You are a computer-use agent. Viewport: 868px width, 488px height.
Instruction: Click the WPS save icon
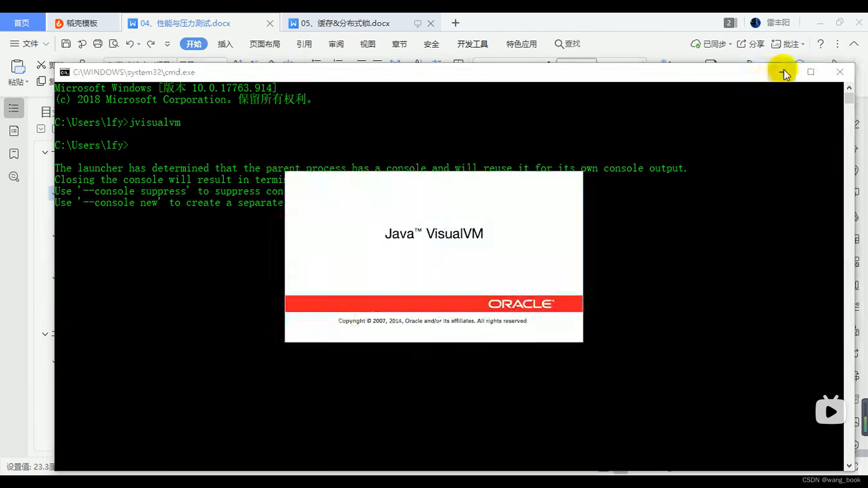tap(66, 44)
